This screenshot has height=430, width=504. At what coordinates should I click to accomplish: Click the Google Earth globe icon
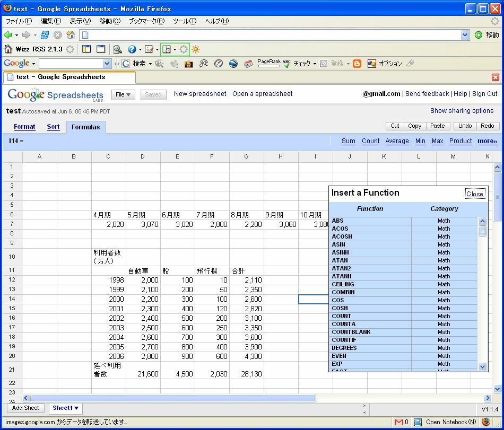tap(233, 64)
